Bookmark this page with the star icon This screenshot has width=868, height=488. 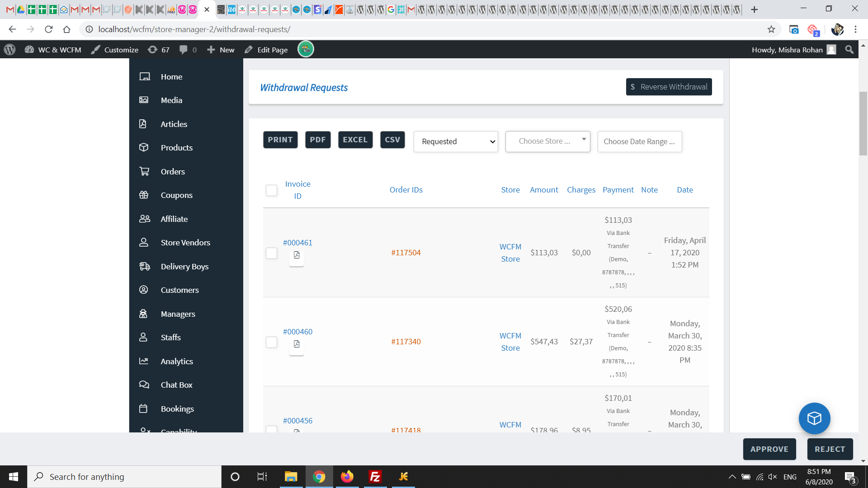(771, 29)
